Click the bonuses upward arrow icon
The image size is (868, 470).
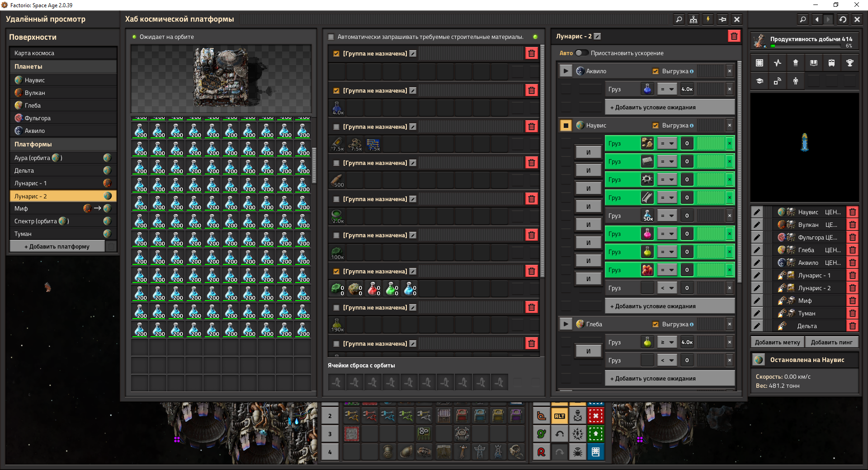(x=796, y=63)
